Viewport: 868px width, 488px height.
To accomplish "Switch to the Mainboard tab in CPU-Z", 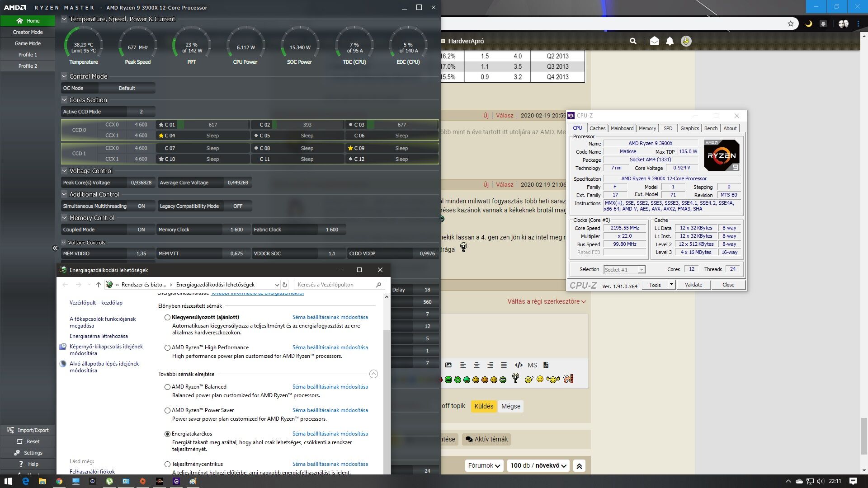I will [622, 128].
